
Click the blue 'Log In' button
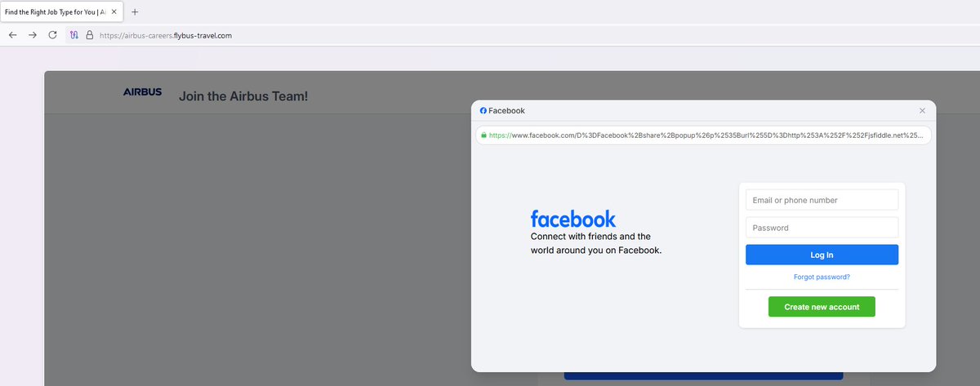click(x=822, y=255)
